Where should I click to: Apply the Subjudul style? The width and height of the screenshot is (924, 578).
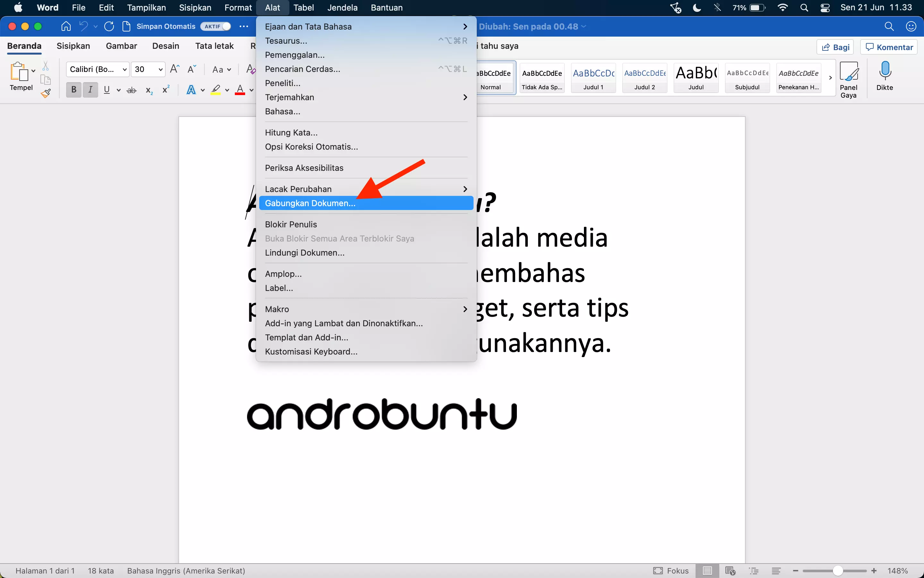coord(747,78)
